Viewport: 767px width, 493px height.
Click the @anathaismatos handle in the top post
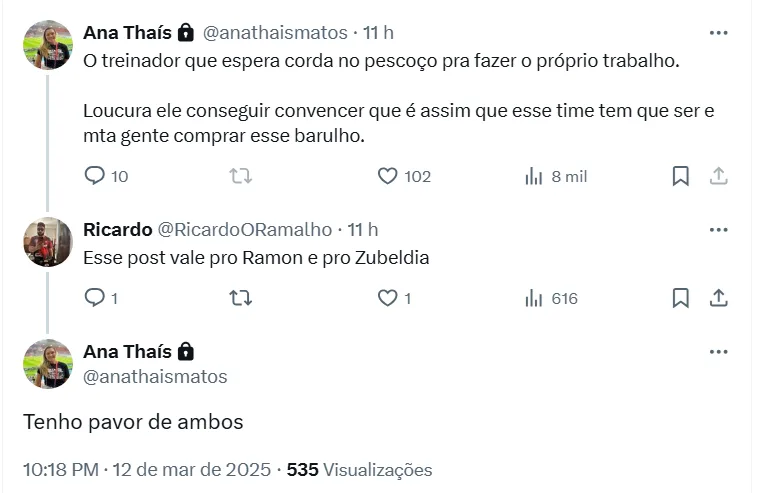[275, 33]
